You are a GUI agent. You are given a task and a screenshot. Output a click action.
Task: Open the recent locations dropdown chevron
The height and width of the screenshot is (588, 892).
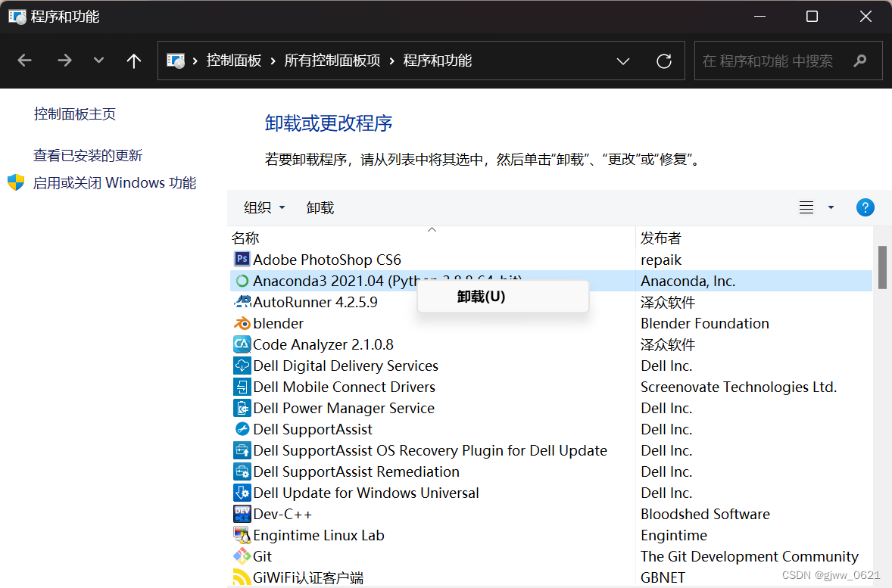tap(98, 61)
